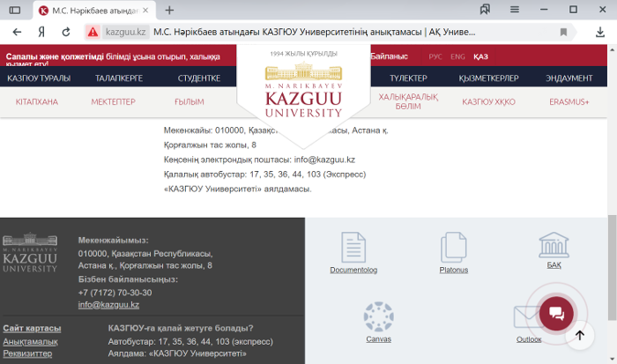Open the red chat bubble button
The image size is (617, 364).
(556, 314)
